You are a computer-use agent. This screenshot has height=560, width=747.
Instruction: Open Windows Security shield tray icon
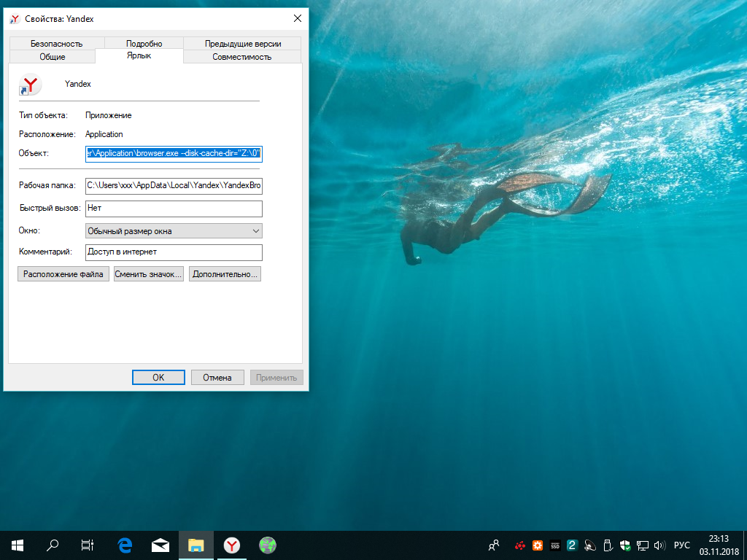click(625, 545)
